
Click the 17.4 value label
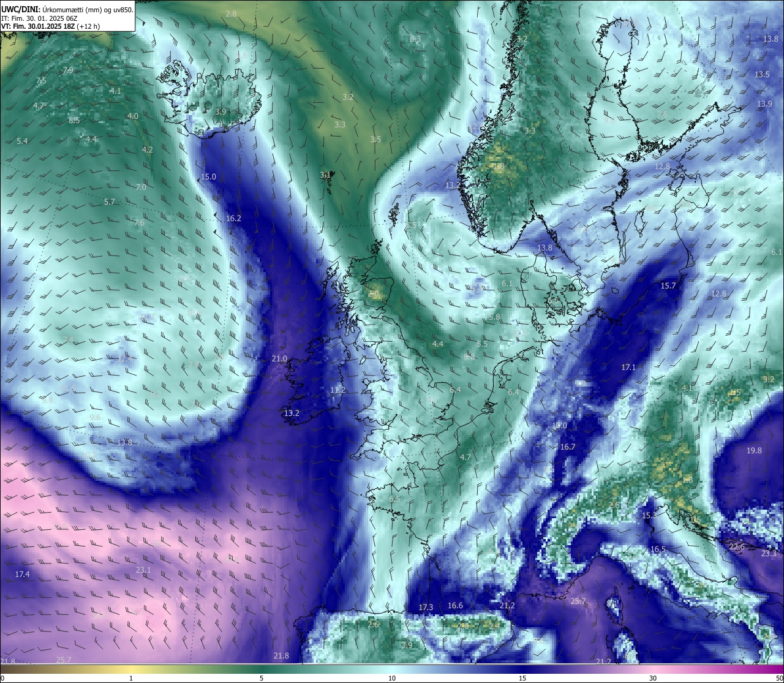pos(22,575)
